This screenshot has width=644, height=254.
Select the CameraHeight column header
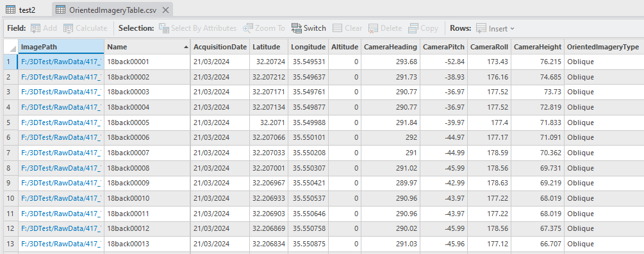[538, 47]
